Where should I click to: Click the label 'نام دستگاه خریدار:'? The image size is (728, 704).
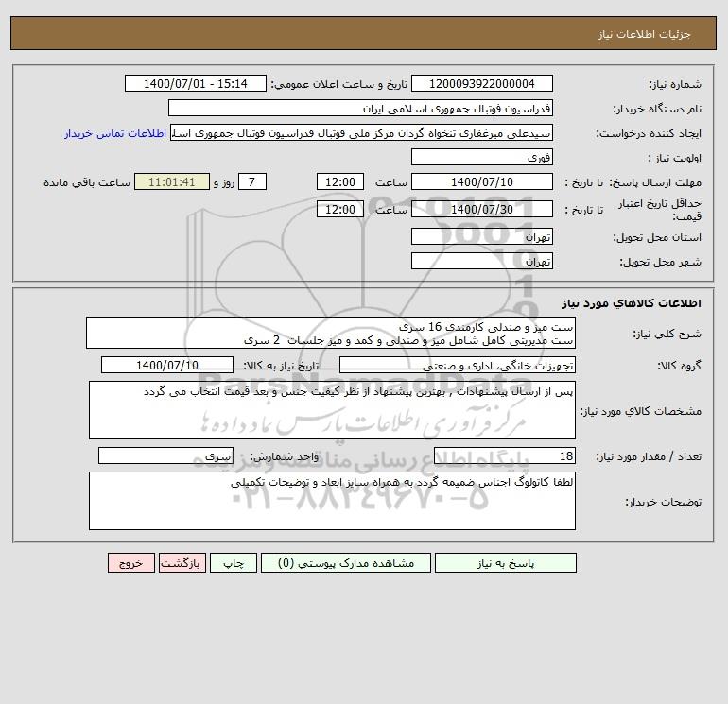click(x=657, y=109)
